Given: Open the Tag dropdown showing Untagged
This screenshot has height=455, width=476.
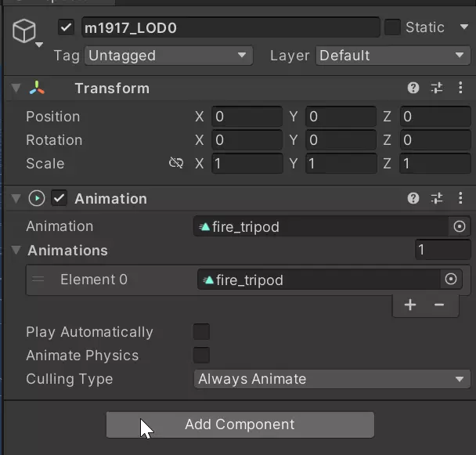Looking at the screenshot, I should 168,56.
